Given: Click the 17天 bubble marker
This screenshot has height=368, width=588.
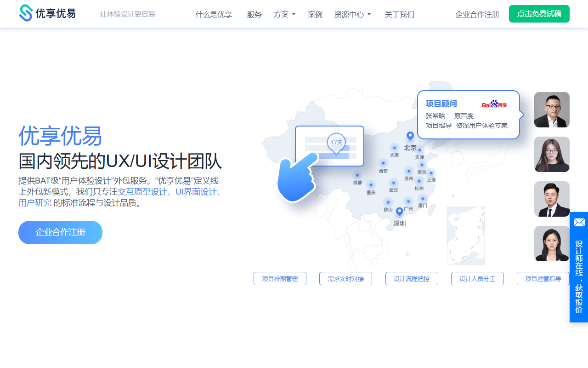Looking at the screenshot, I should [336, 143].
